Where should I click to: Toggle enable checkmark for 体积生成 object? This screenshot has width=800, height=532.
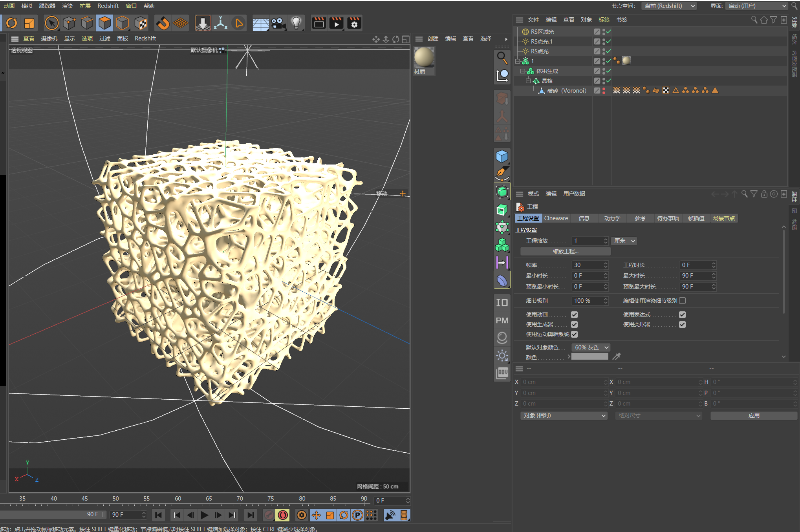tap(609, 71)
